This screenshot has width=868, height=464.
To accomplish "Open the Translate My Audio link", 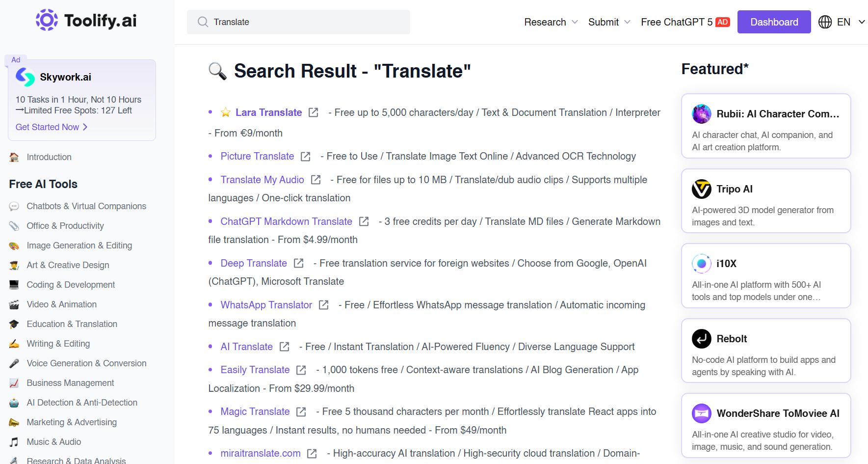I will click(263, 180).
